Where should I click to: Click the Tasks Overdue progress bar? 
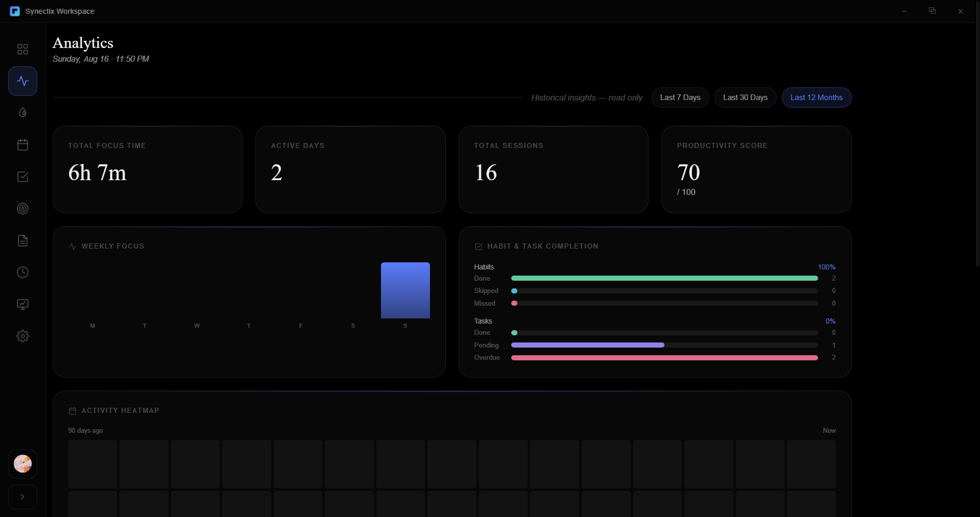point(664,358)
